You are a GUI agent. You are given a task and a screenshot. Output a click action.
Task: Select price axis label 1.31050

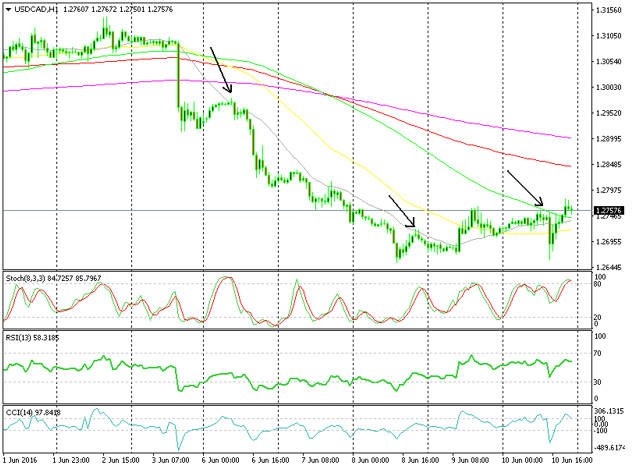(610, 36)
